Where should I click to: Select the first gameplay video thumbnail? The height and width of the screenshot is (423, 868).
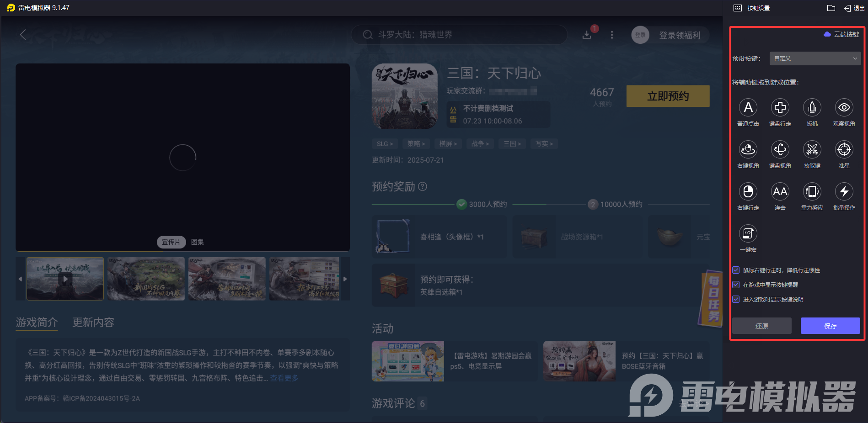[65, 279]
